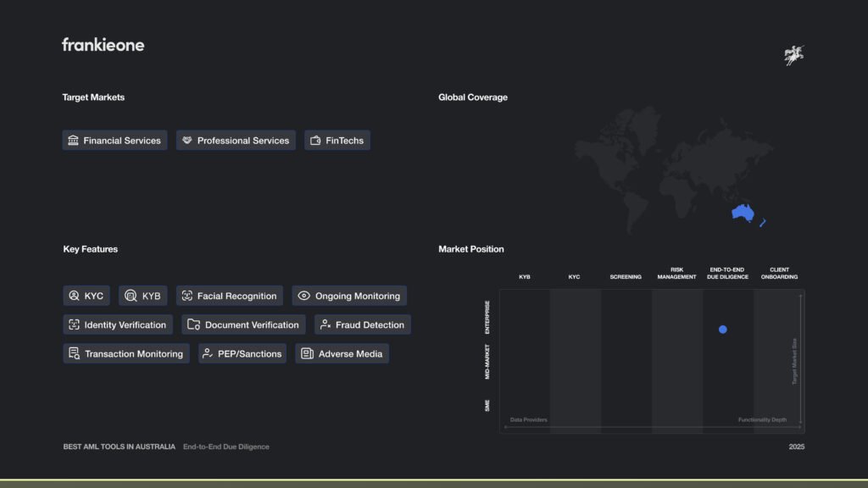Image resolution: width=868 pixels, height=488 pixels.
Task: Select the KYB feature chip
Action: click(142, 296)
